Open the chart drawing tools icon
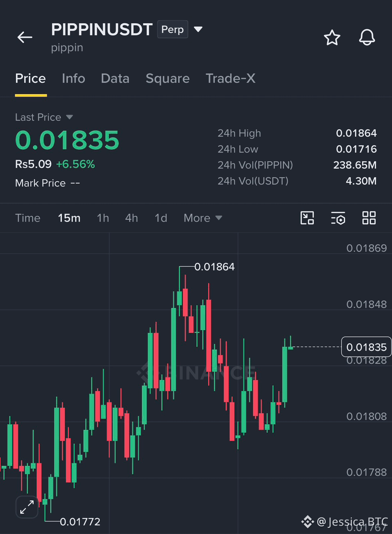Viewport: 392px width, 534px height. [x=307, y=218]
